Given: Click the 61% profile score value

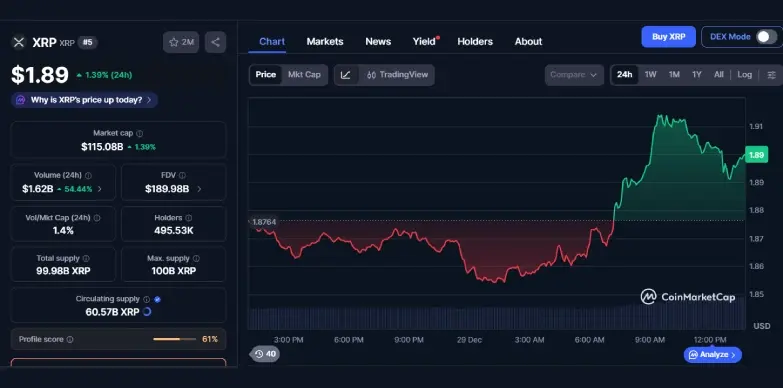Looking at the screenshot, I should pyautogui.click(x=210, y=340).
